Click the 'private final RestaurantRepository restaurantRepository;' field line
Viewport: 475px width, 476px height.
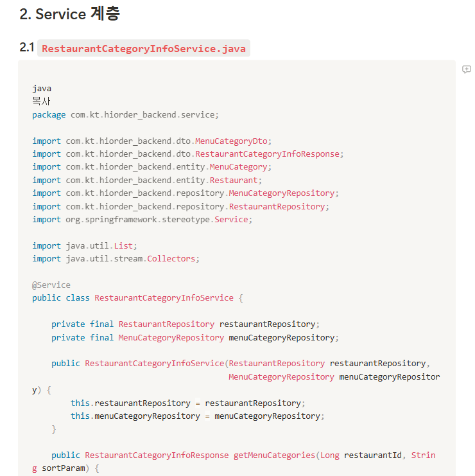click(186, 324)
